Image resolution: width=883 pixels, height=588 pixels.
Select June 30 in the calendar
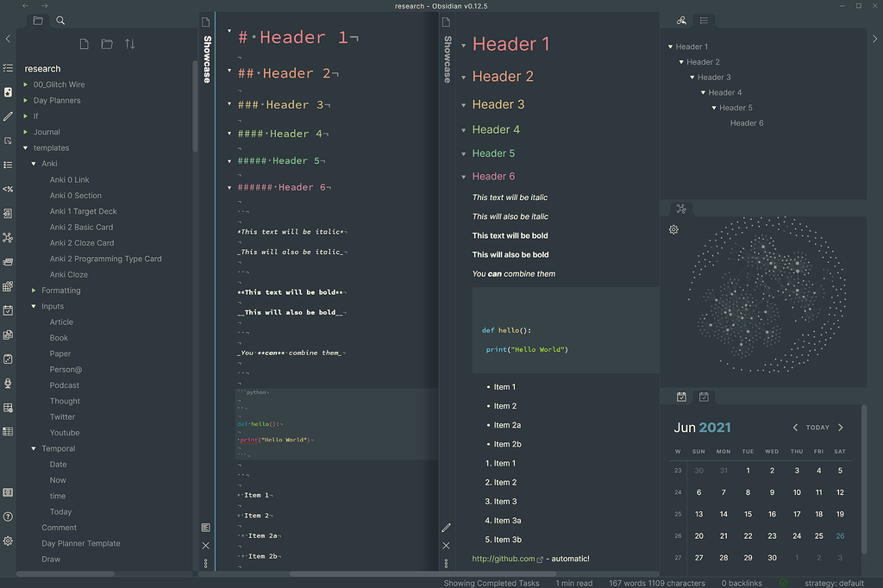coord(772,558)
